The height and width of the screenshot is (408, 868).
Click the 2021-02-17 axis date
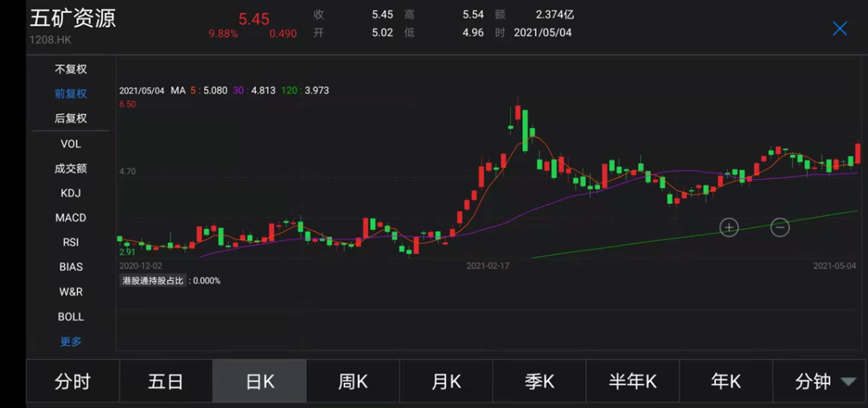488,266
